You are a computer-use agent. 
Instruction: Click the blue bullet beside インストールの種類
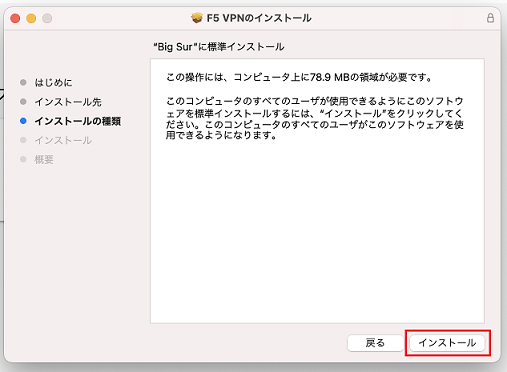[x=23, y=121]
